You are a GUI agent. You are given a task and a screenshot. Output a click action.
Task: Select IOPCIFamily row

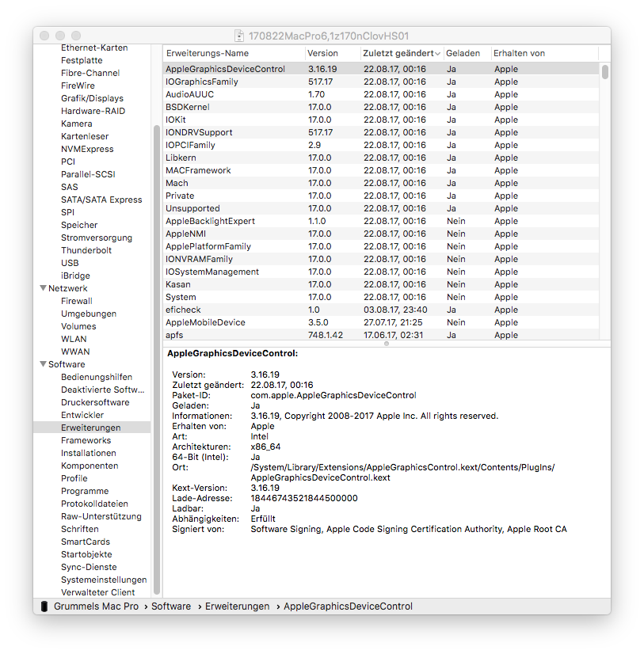pos(381,145)
